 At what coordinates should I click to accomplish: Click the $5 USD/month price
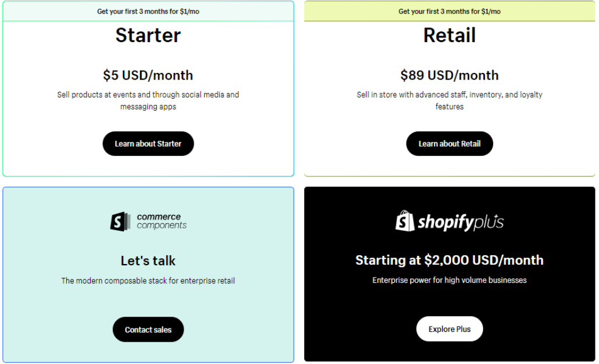point(148,75)
